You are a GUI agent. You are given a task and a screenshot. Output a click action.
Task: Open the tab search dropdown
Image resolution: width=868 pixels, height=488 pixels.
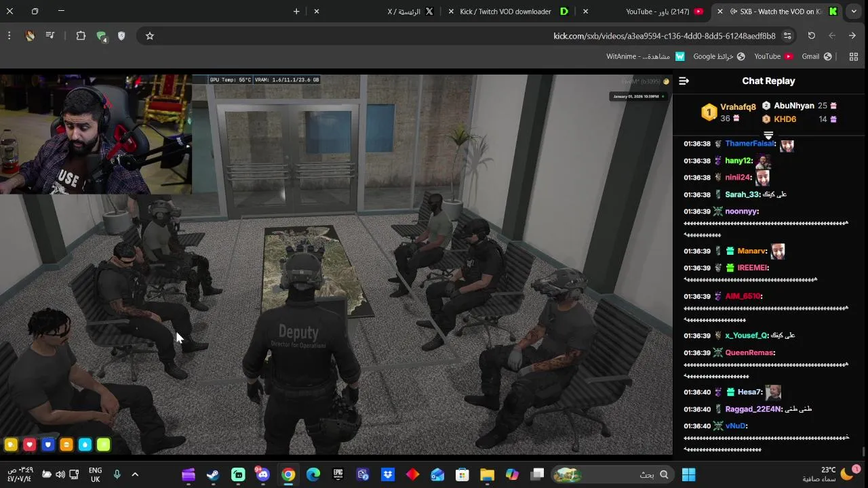click(854, 12)
